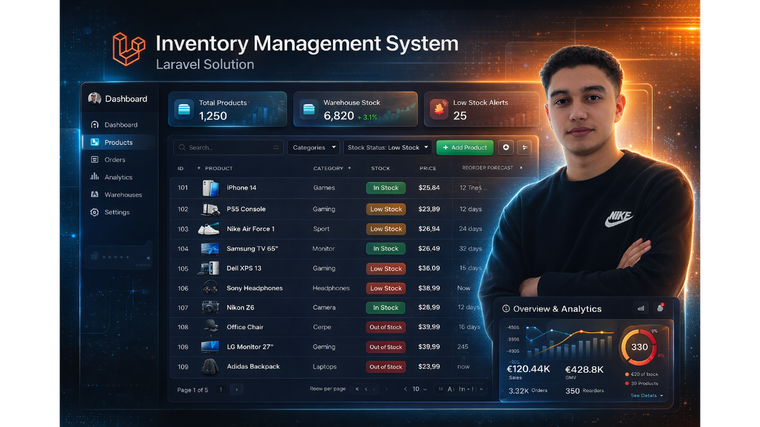Click the LG Monitor 27" image

coord(210,347)
